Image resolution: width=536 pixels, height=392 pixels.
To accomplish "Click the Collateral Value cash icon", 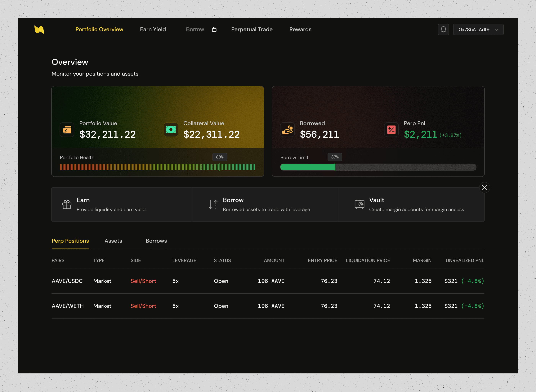I will point(171,130).
